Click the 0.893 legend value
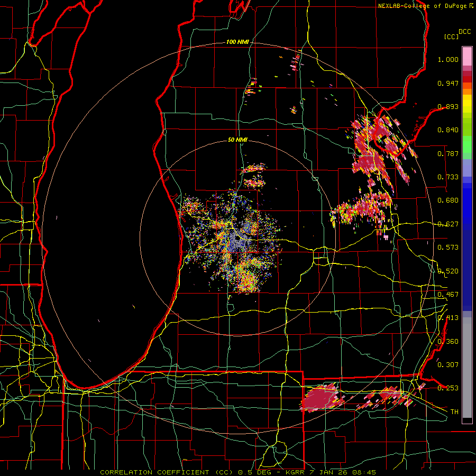The width and height of the screenshot is (476, 476). tap(448, 106)
